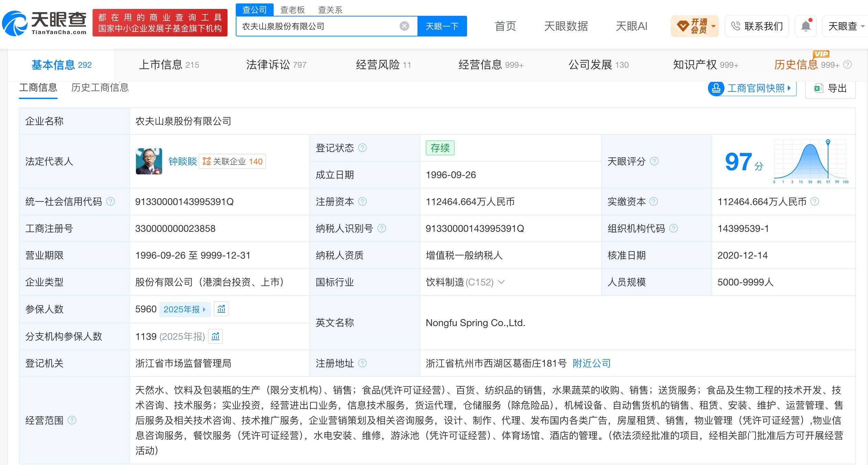Screen dimensions: 868x465
Task: Click the Excel export icon
Action: (818, 88)
